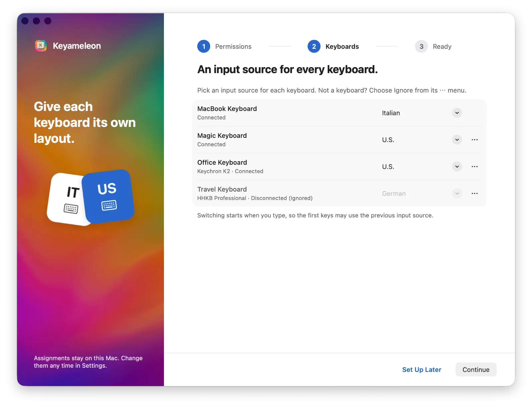Click the Continue button
The image size is (532, 407).
point(476,369)
